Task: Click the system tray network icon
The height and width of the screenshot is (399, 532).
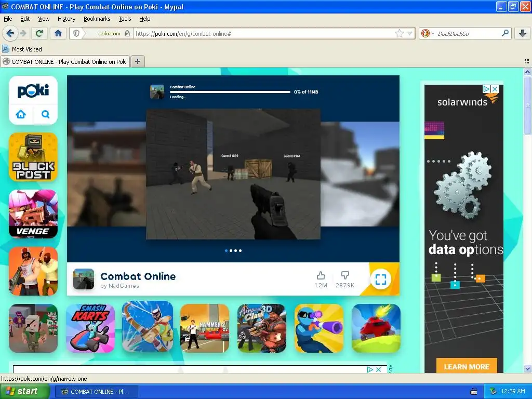Action: 493,392
